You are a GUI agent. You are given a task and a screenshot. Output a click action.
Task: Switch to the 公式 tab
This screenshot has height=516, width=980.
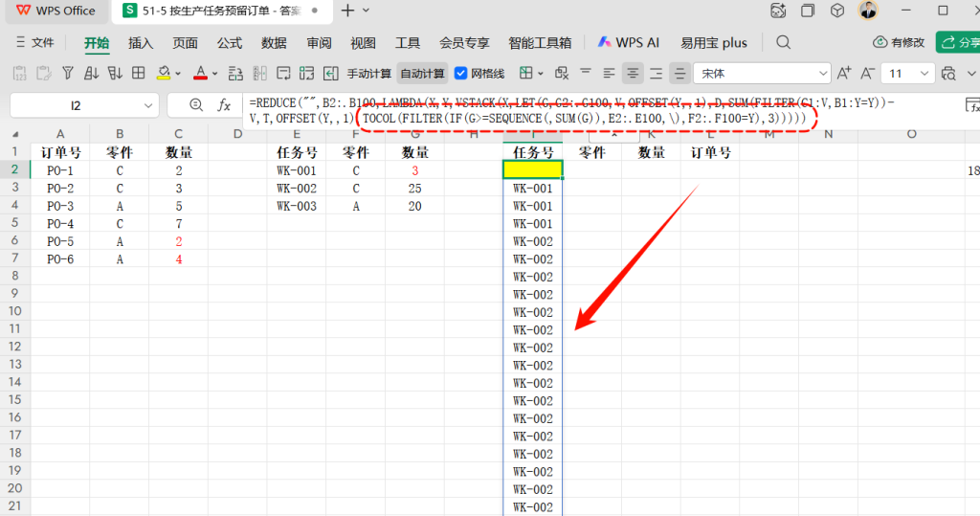tap(230, 42)
